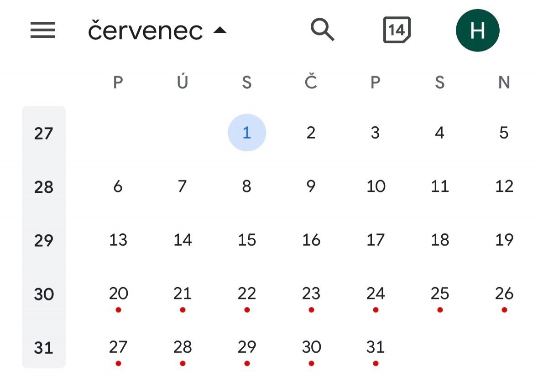The image size is (538, 392).
Task: Collapse the červenec month dropdown
Action: pos(157,31)
